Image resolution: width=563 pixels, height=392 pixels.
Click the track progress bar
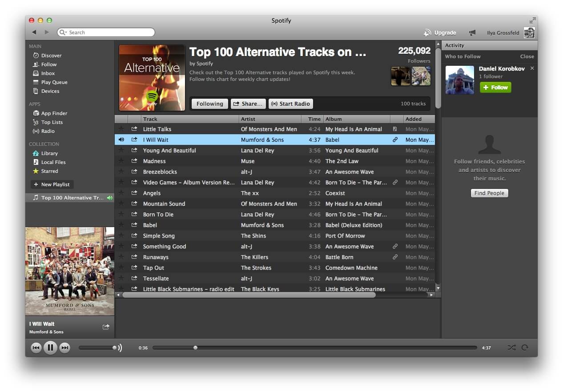coord(315,348)
